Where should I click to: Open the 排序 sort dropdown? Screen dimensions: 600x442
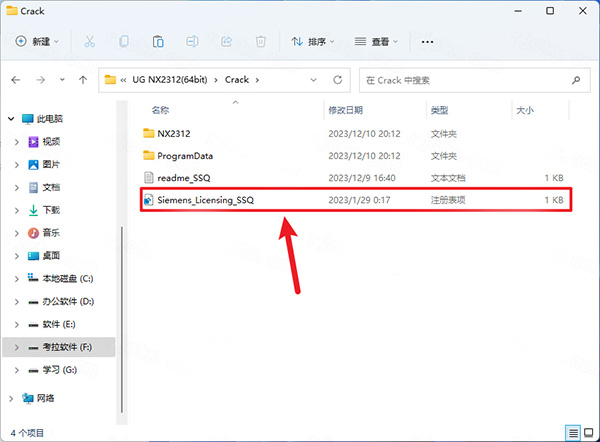click(x=313, y=41)
